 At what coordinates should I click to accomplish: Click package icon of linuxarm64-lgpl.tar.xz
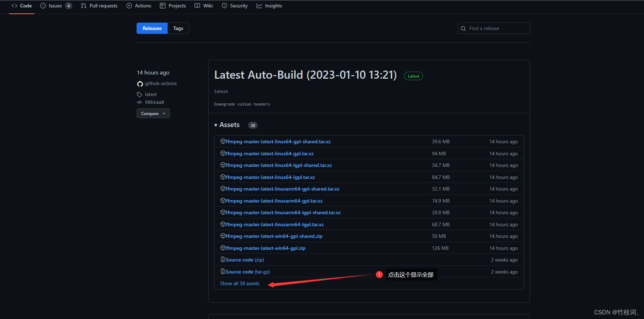(x=223, y=224)
